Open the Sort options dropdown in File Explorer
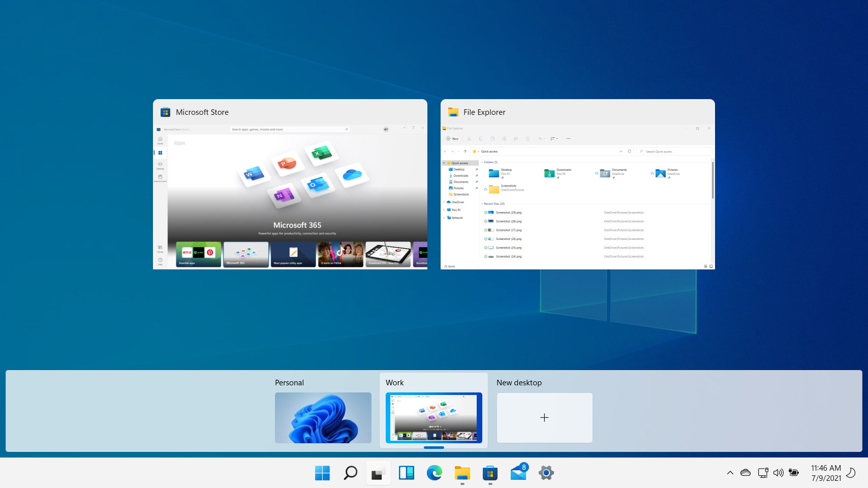The image size is (868, 488). tap(542, 138)
